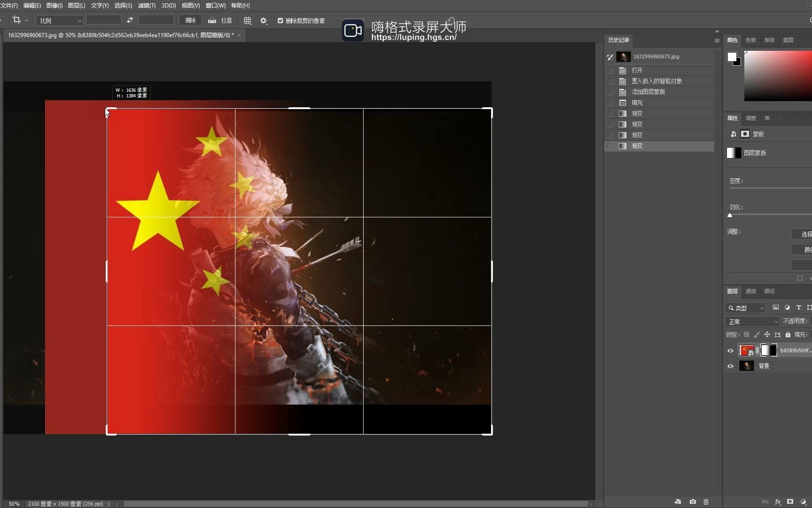Expand the status bar info arrow
812x508 pixels.
point(109,504)
